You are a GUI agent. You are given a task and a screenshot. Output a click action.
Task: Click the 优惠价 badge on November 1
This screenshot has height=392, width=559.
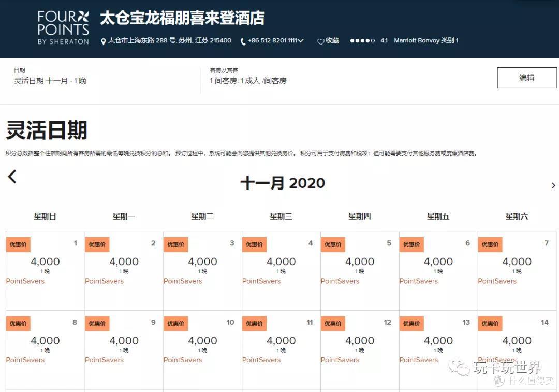coord(18,245)
